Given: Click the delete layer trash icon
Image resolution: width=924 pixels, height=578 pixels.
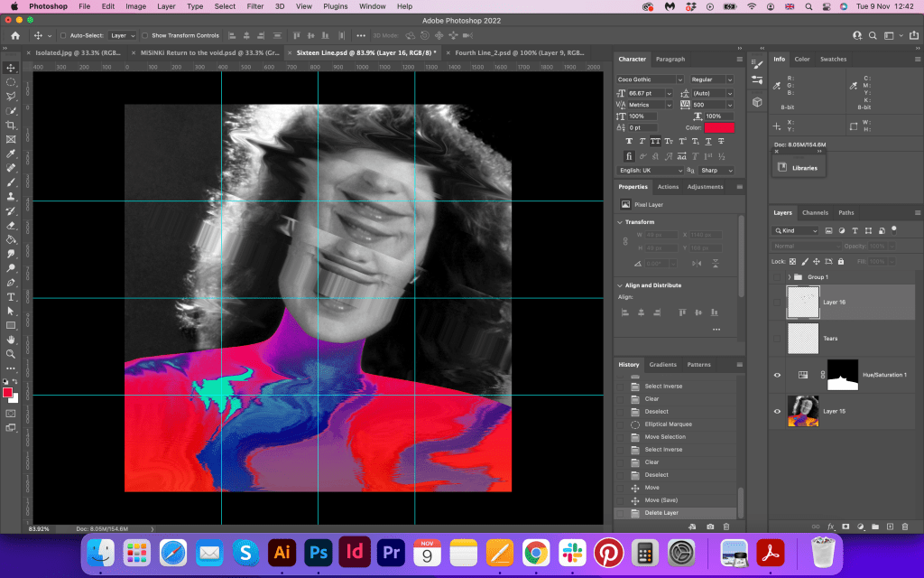Looking at the screenshot, I should pyautogui.click(x=905, y=526).
